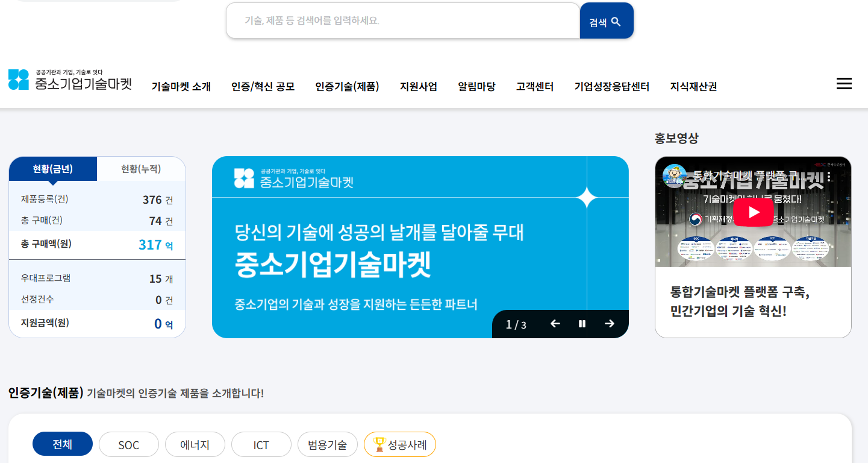Image resolution: width=868 pixels, height=463 pixels.
Task: Pause the banner slideshow
Action: click(x=582, y=324)
